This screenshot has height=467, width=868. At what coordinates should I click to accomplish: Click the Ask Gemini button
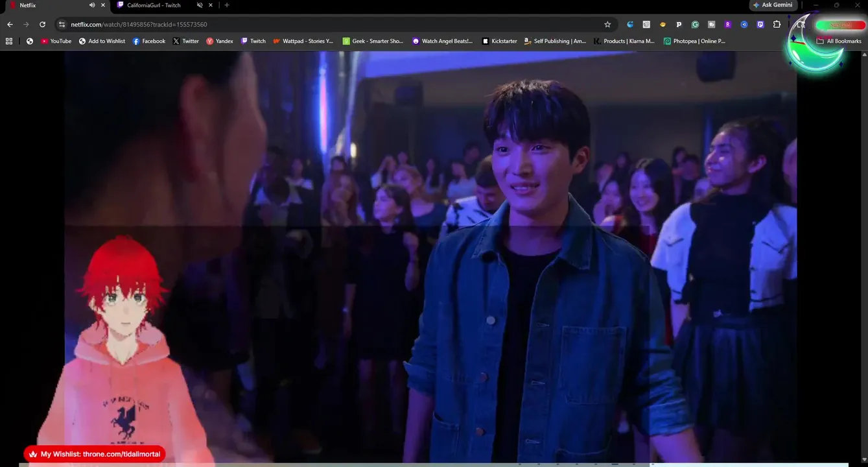773,5
